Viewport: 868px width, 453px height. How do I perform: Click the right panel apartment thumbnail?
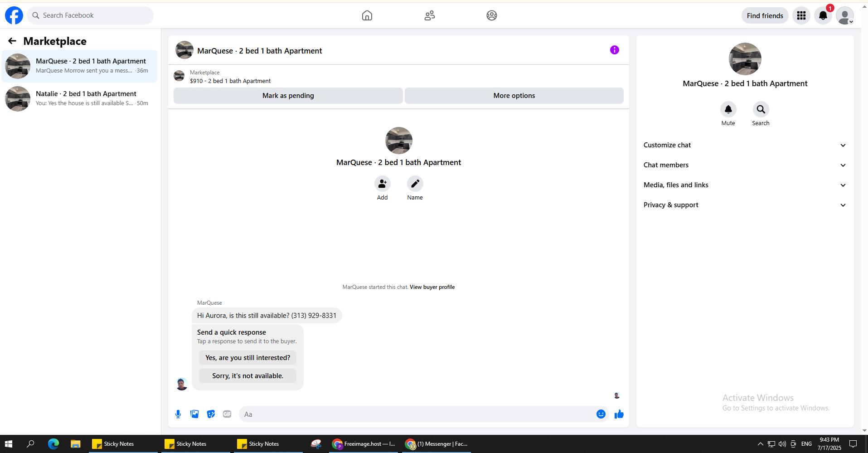tap(745, 59)
